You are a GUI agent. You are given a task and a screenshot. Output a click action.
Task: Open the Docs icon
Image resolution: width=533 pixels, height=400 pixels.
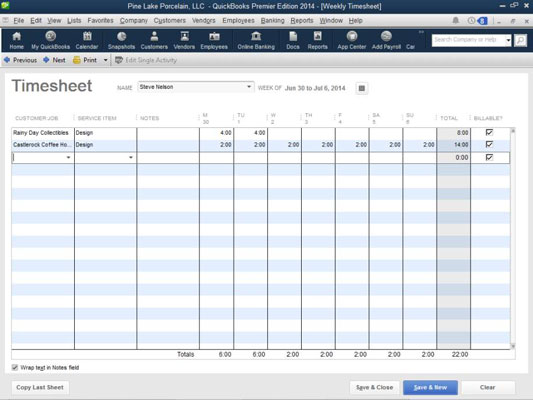coord(293,40)
